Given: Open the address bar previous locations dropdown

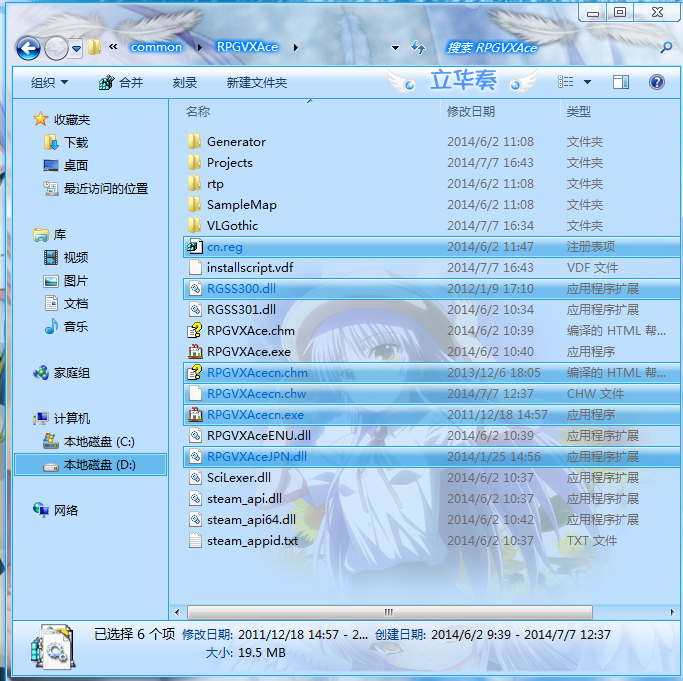Looking at the screenshot, I should [396, 48].
